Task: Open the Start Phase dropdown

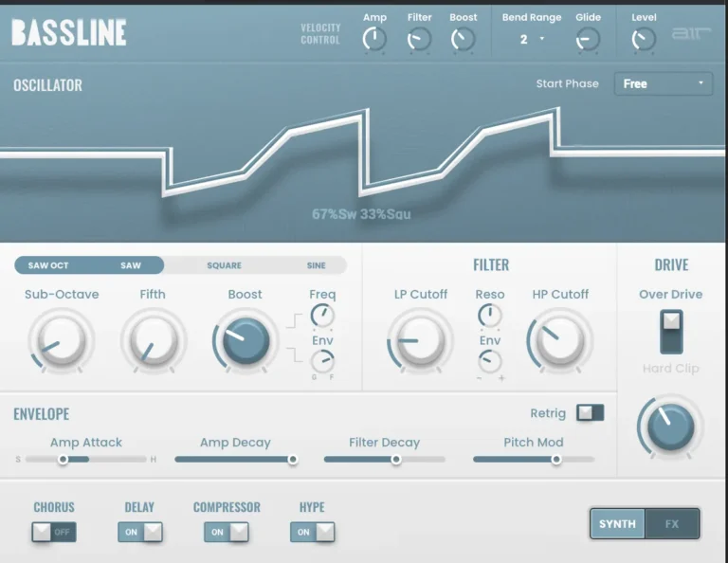Action: [663, 83]
